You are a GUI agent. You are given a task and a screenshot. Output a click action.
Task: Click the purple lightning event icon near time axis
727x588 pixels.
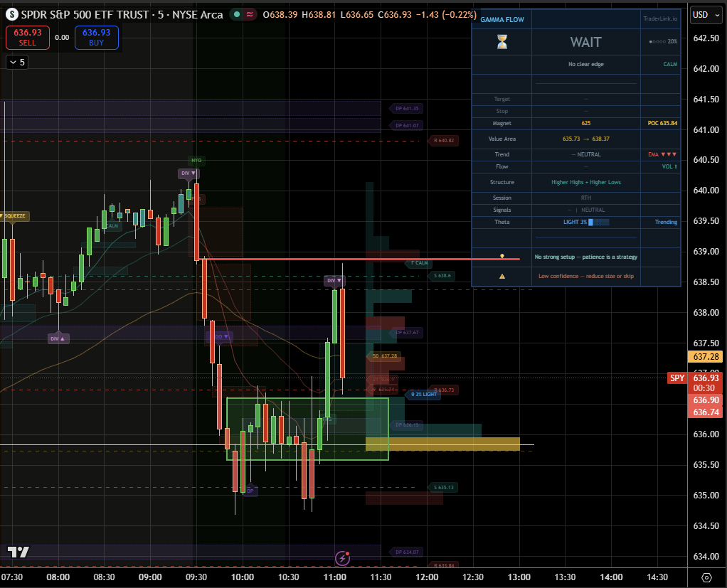coord(342,558)
